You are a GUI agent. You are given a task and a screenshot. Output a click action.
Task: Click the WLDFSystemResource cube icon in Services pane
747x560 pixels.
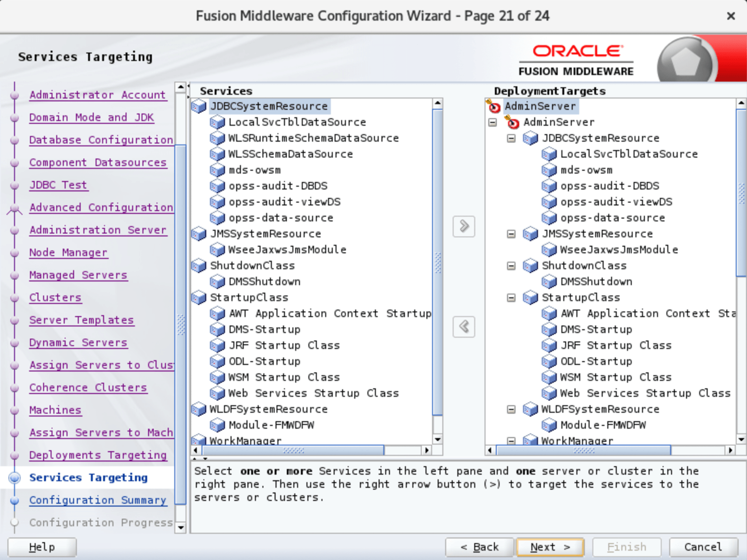click(x=199, y=409)
